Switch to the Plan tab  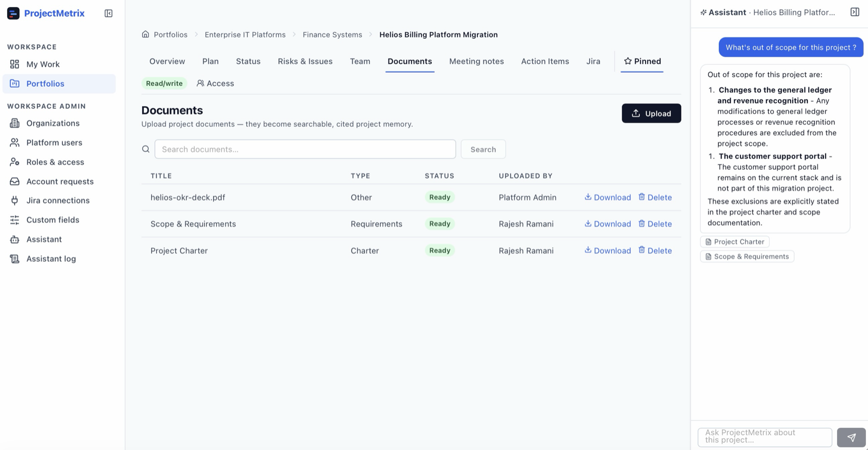pos(210,61)
